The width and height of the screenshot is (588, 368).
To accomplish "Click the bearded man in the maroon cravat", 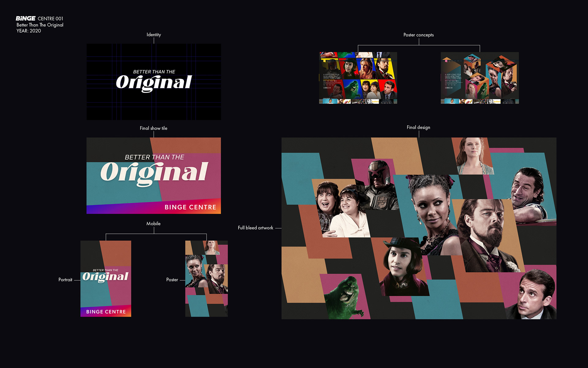I will coord(488,236).
